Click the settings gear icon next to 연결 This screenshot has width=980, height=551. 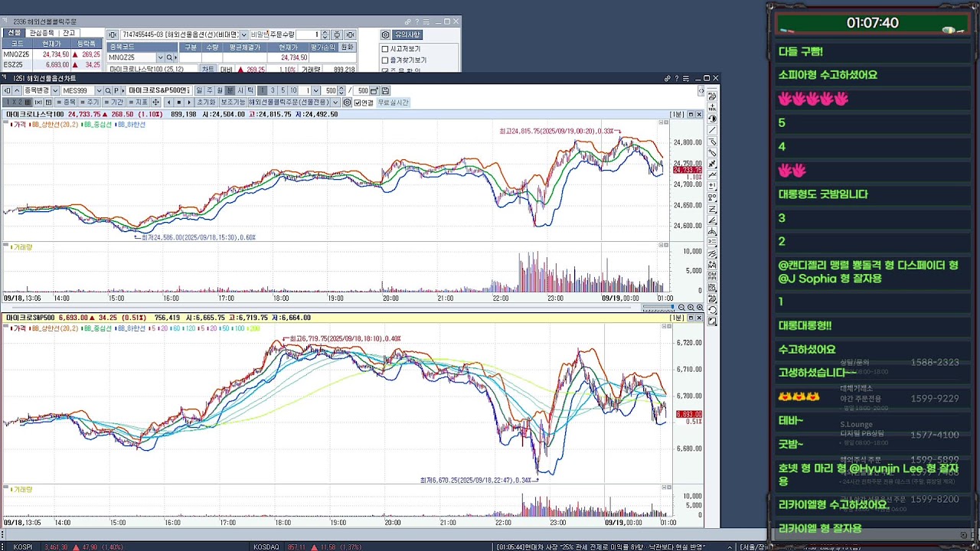(x=347, y=102)
